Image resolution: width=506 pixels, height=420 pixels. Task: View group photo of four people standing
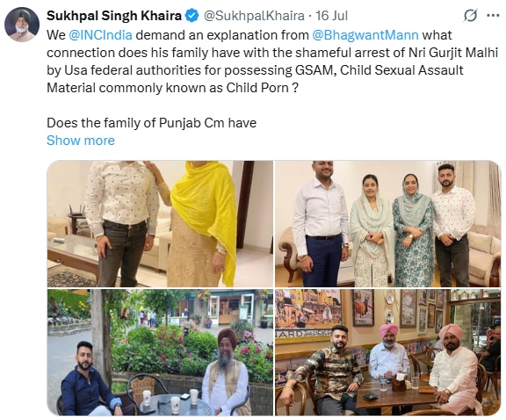tap(388, 224)
